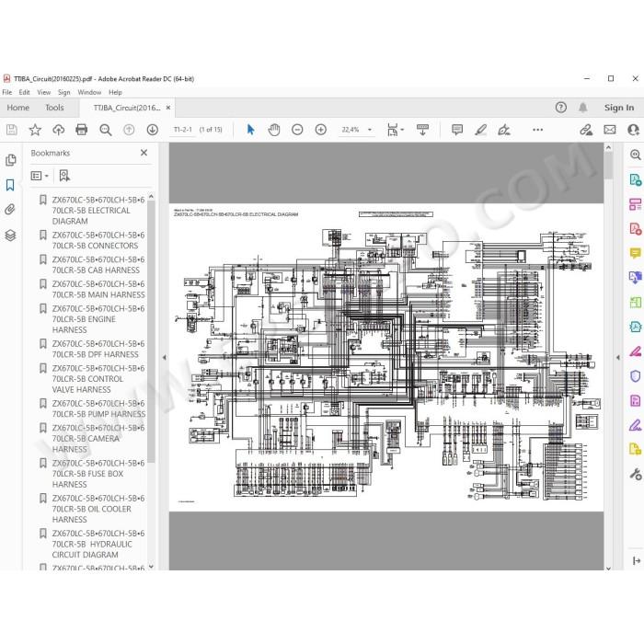Viewport: 644px width, 644px height.
Task: Open the Attachments paperclip panel
Action: 10,210
